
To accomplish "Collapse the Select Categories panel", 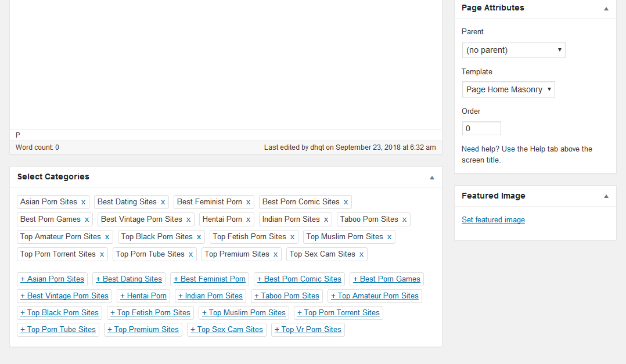I will point(431,177).
